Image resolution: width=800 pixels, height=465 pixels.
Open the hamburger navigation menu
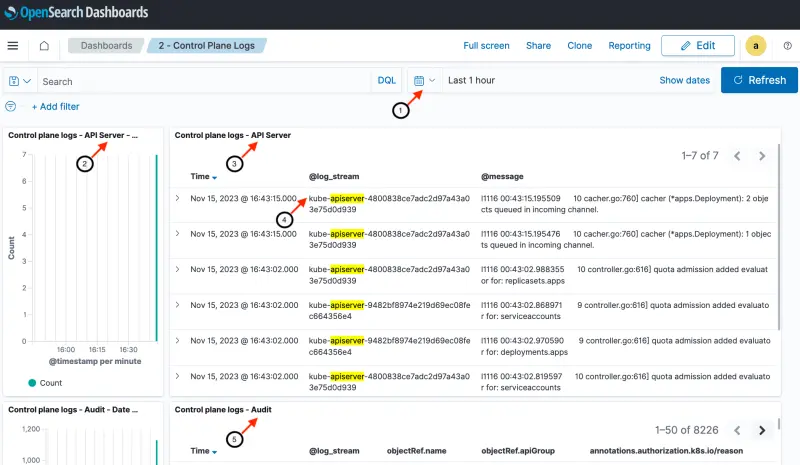coord(13,46)
